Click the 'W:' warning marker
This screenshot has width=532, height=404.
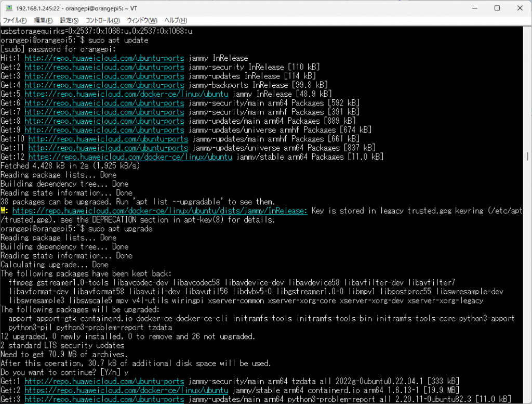4,211
